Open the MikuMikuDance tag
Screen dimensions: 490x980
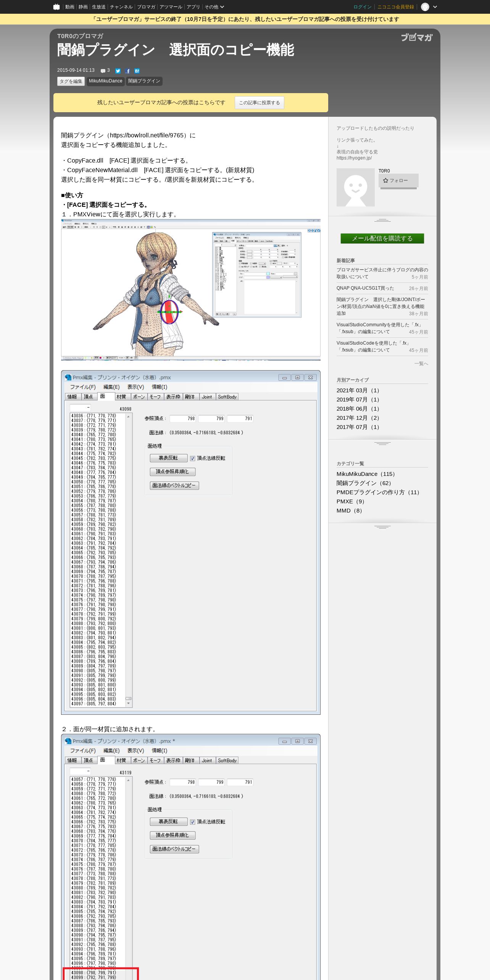(106, 81)
